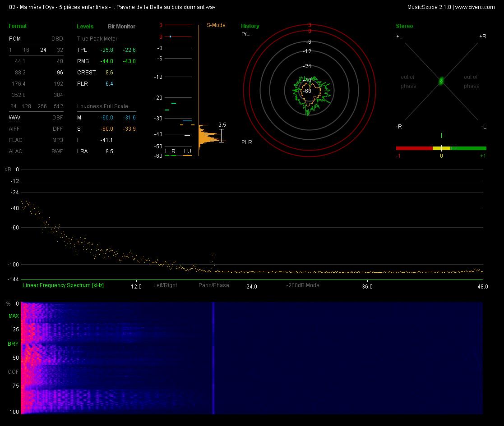Viewport: 504px width, 426px height.
Task: Click the phase correlation meter bar
Action: click(x=441, y=148)
